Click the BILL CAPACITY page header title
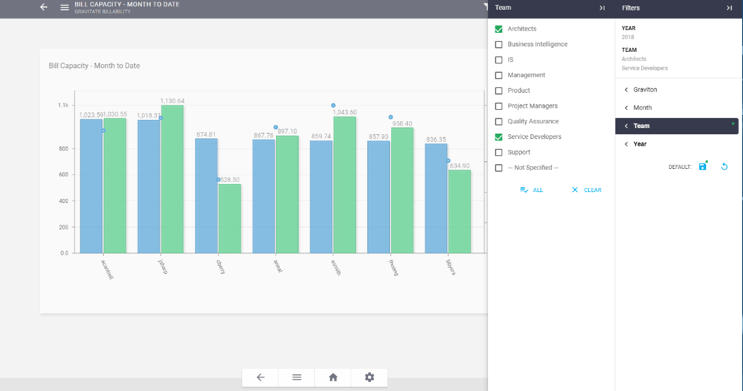 [x=127, y=4]
